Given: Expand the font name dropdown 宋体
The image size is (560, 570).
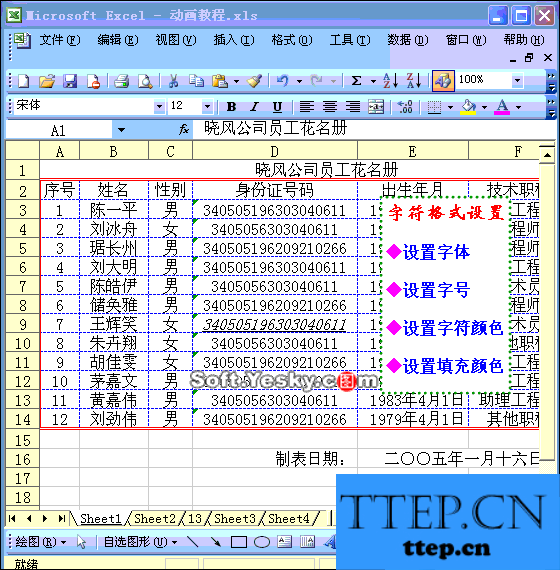Looking at the screenshot, I should (x=159, y=107).
